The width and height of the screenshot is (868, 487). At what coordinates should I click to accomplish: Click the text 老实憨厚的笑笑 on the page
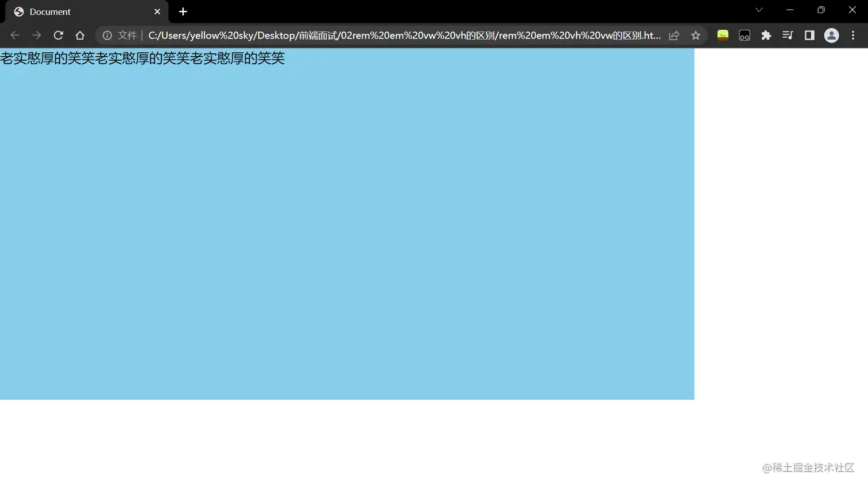click(142, 59)
